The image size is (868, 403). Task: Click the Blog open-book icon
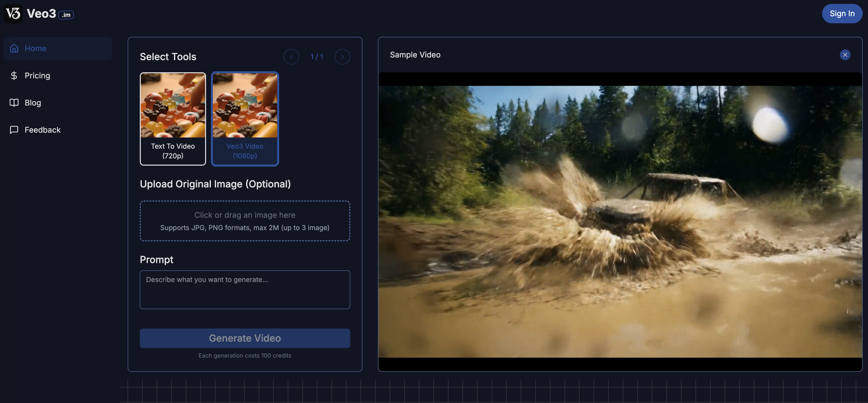tap(14, 103)
